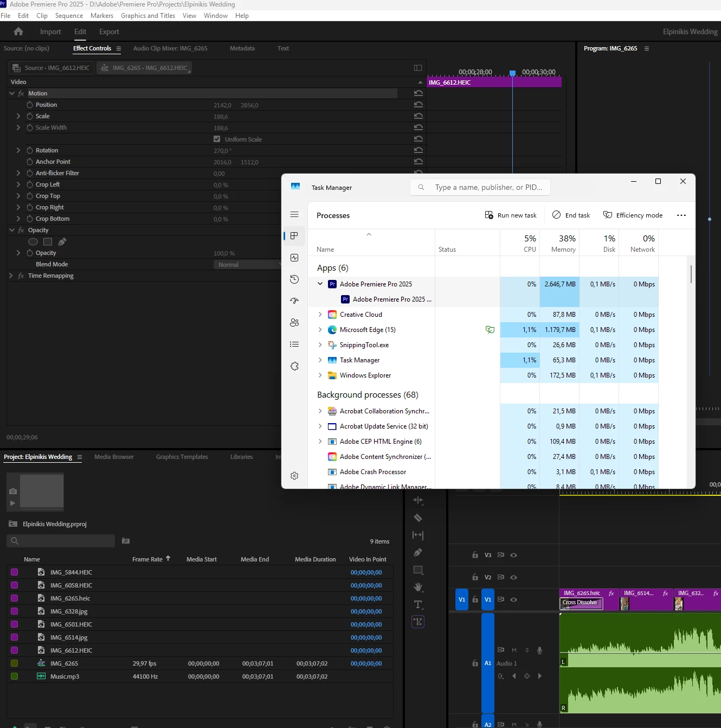
Task: Open Task Manager Details page
Action: [294, 344]
